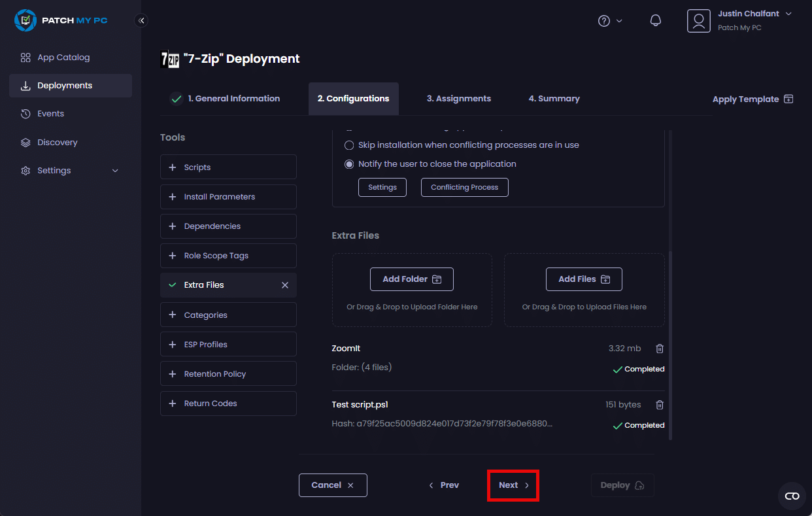This screenshot has height=516, width=812.
Task: Remove Extra Files tool with X icon
Action: [x=284, y=285]
